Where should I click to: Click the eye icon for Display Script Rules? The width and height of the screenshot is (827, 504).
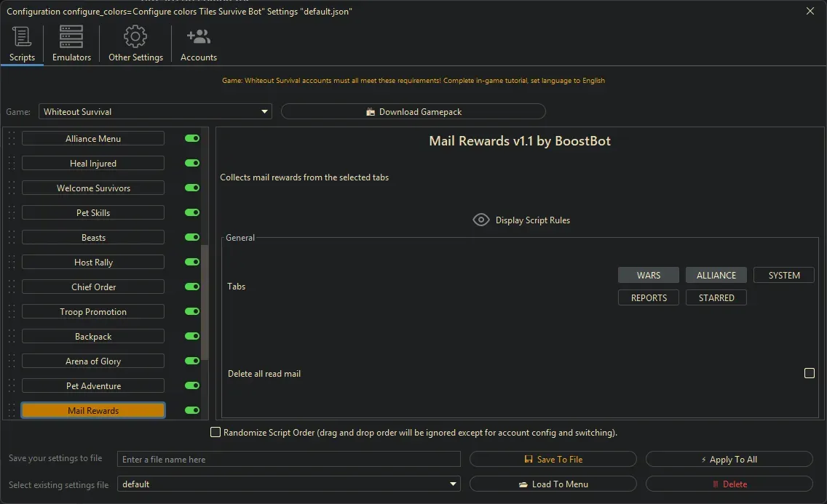point(480,220)
